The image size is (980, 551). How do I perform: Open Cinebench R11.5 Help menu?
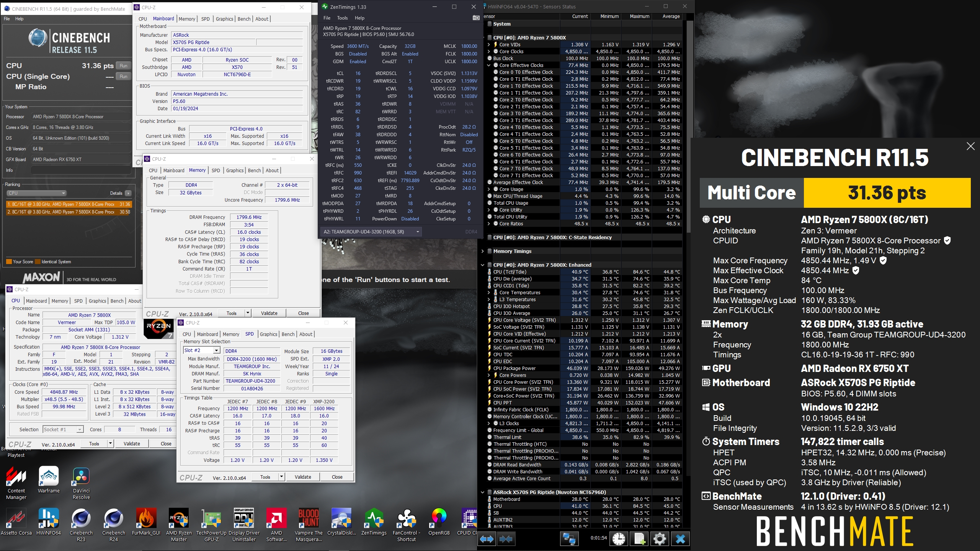click(x=19, y=19)
